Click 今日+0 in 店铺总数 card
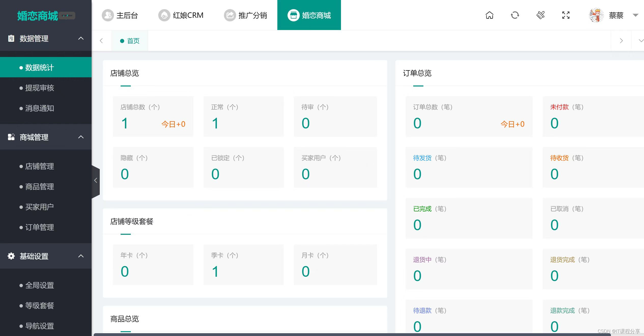The height and width of the screenshot is (336, 644). [x=173, y=124]
